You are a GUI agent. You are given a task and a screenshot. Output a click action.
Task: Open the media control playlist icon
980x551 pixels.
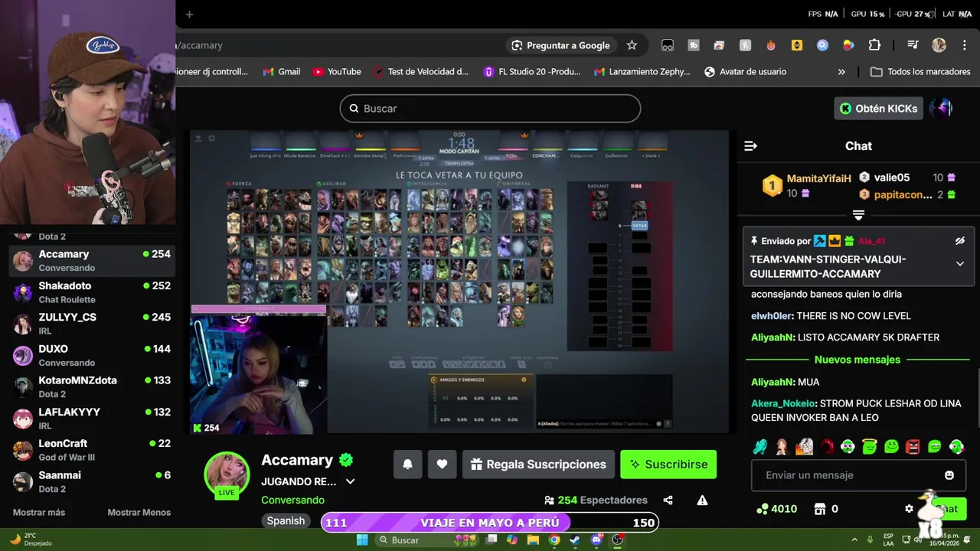[913, 45]
